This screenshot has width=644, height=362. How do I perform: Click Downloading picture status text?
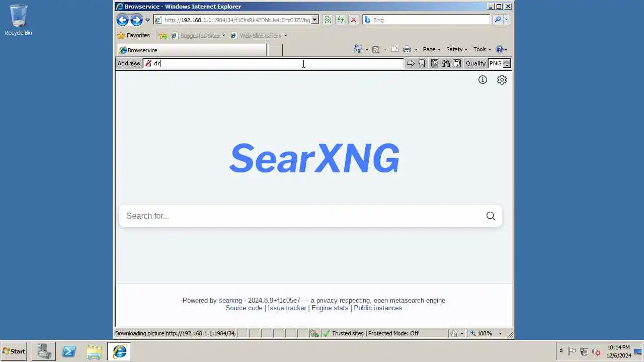coord(175,333)
